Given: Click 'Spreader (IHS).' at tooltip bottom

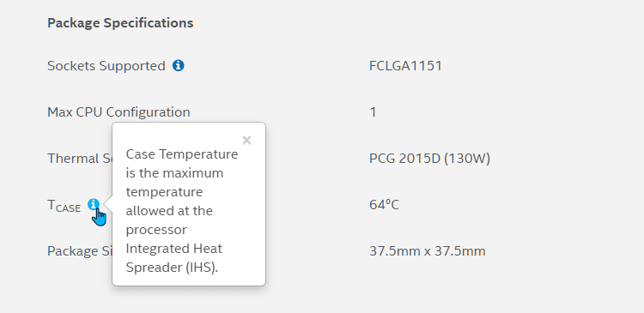Looking at the screenshot, I should 172,268.
